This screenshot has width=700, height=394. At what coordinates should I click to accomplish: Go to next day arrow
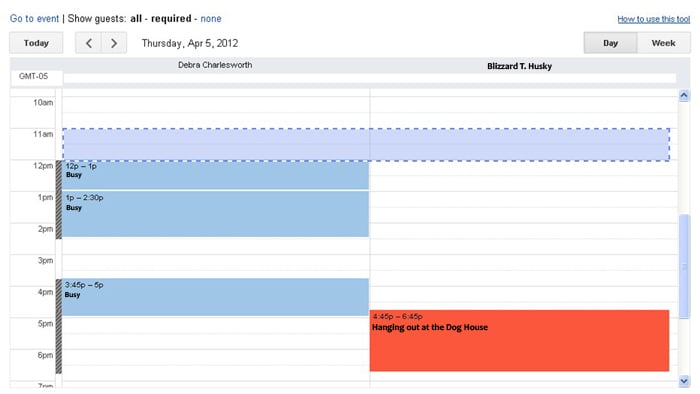click(114, 43)
